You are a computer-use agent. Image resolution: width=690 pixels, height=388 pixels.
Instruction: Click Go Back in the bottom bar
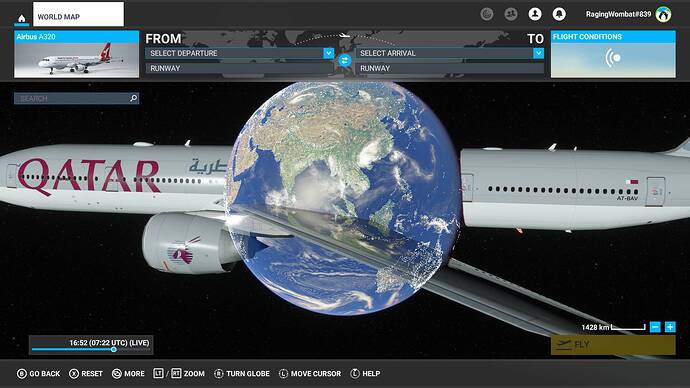(x=38, y=373)
